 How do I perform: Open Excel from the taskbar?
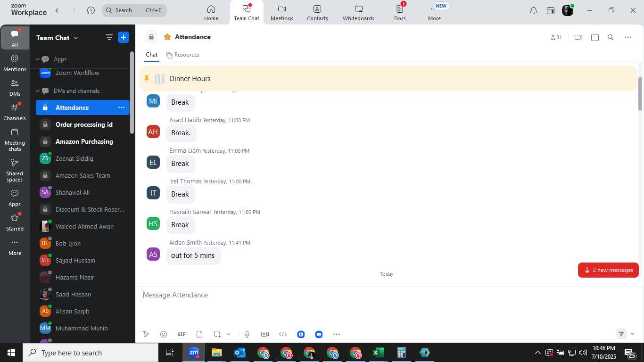(378, 353)
